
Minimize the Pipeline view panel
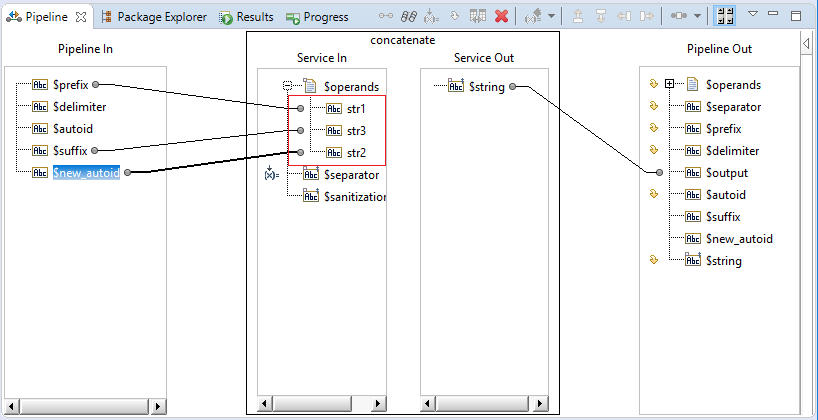773,13
